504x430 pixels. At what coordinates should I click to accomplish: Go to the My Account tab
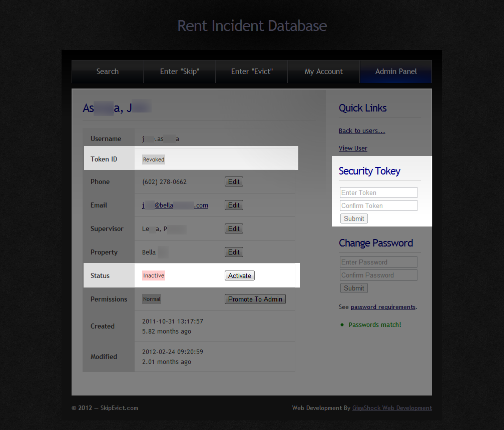[x=324, y=71]
